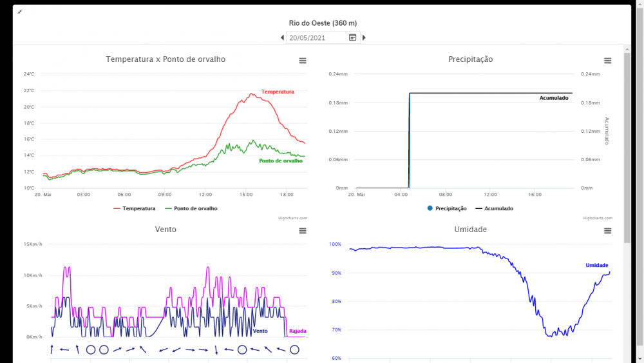Open Temperatura chart hamburger menu
Screen dimensions: 644x363
[x=303, y=61]
